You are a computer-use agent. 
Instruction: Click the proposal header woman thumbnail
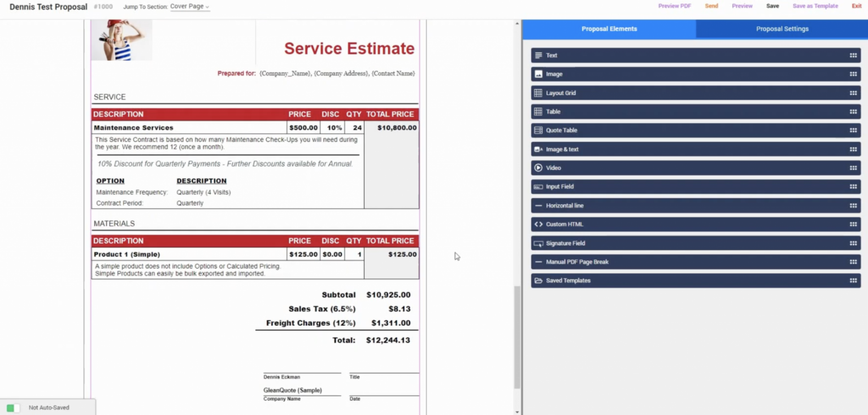[x=121, y=40]
